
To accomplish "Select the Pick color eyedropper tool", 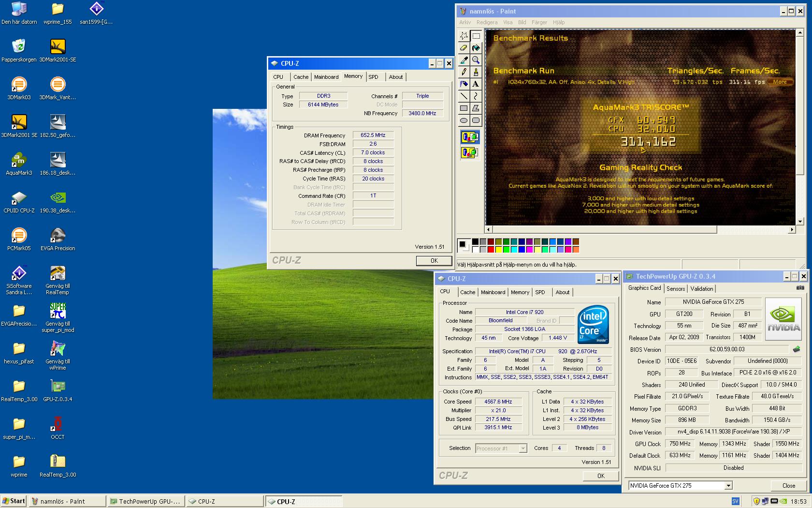I will (x=464, y=60).
